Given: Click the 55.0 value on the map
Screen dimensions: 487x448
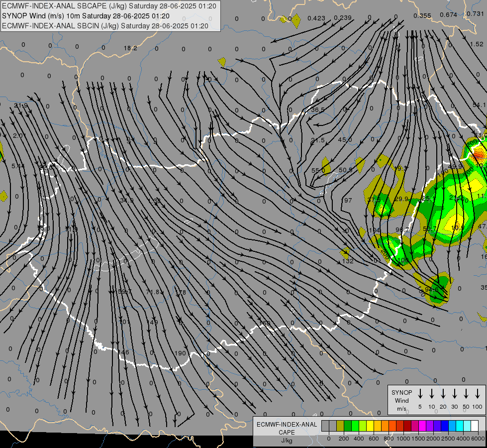Looking at the screenshot, I should pos(318,170).
